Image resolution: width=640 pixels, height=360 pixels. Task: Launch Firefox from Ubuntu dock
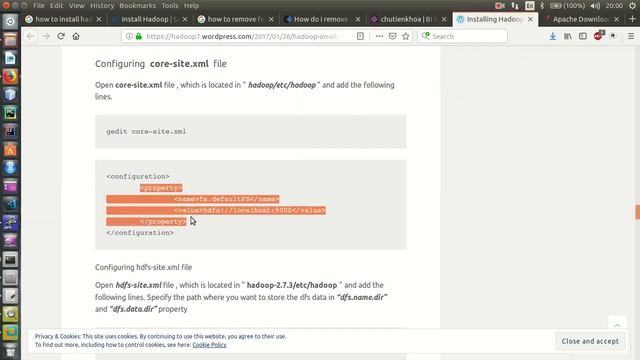(10, 76)
